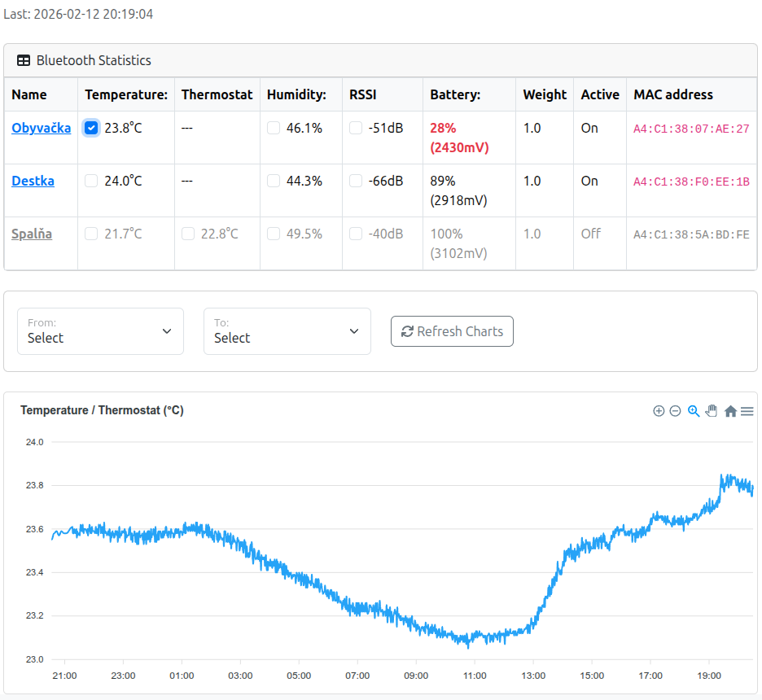Viewport: 762px width, 700px height.
Task: Select the magnifier selection zoom tool
Action: tap(694, 411)
